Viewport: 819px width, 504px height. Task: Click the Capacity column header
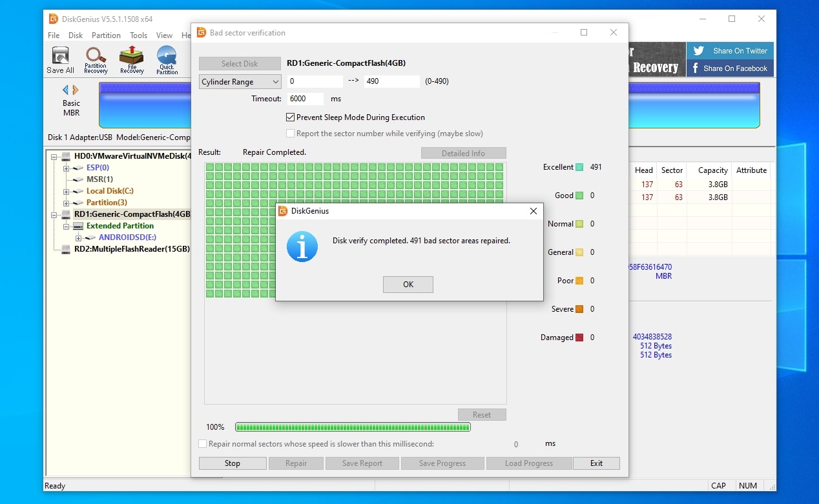coord(713,170)
